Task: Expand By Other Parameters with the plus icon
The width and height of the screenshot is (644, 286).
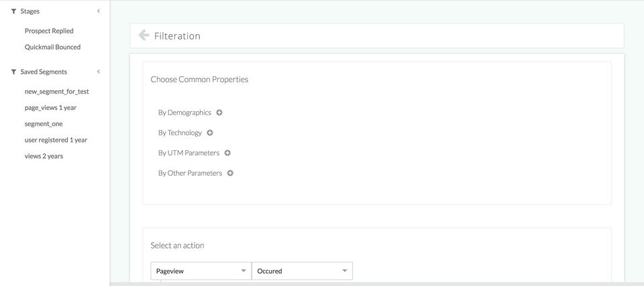Action: coord(230,173)
